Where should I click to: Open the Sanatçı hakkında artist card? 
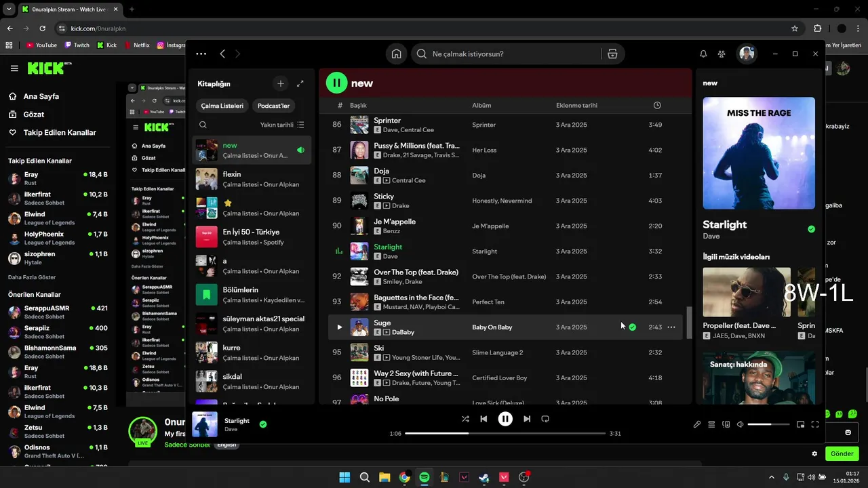pos(759,378)
